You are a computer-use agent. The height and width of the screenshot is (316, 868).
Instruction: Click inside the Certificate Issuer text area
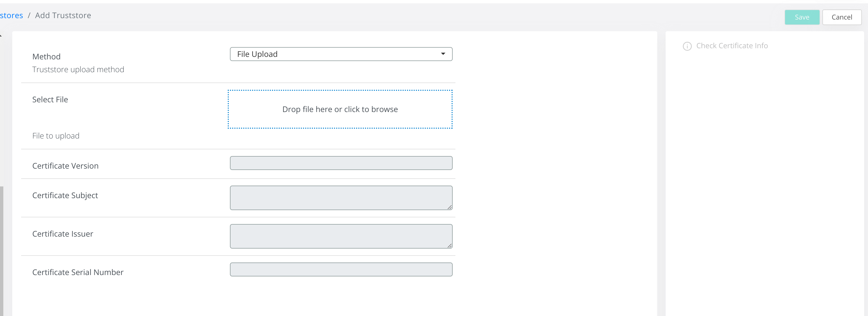[341, 236]
